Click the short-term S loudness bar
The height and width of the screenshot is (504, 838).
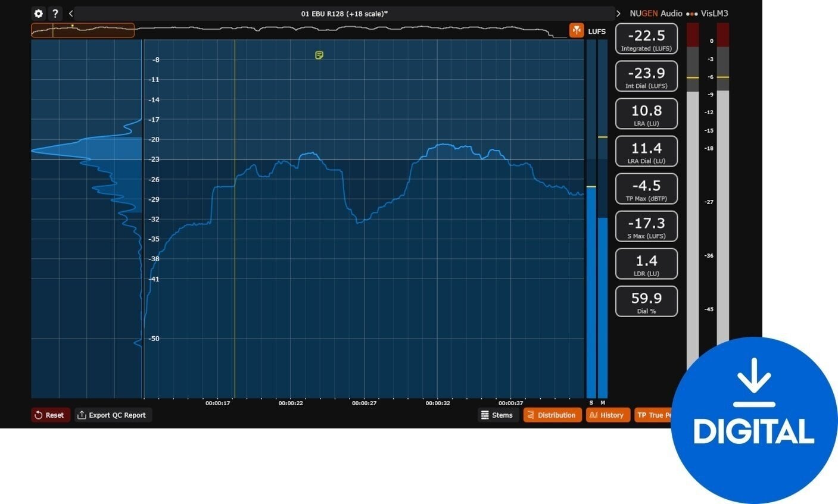[x=591, y=219]
